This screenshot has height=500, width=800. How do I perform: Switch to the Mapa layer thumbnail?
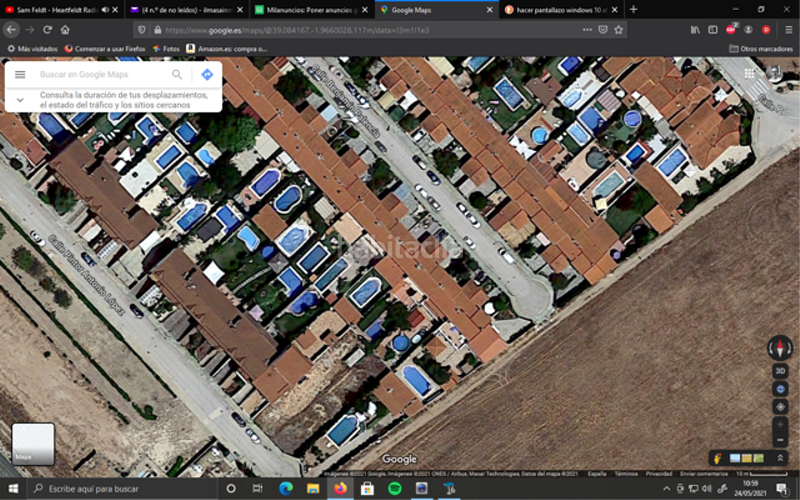pos(33,443)
